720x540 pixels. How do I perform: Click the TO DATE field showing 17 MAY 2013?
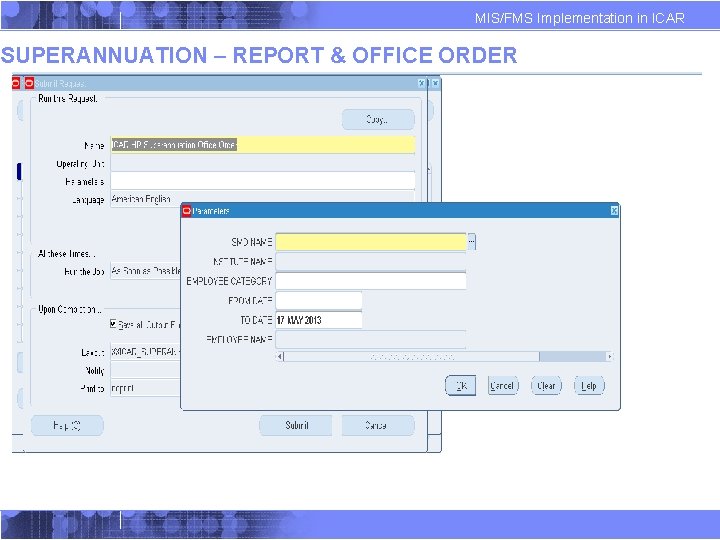[319, 320]
